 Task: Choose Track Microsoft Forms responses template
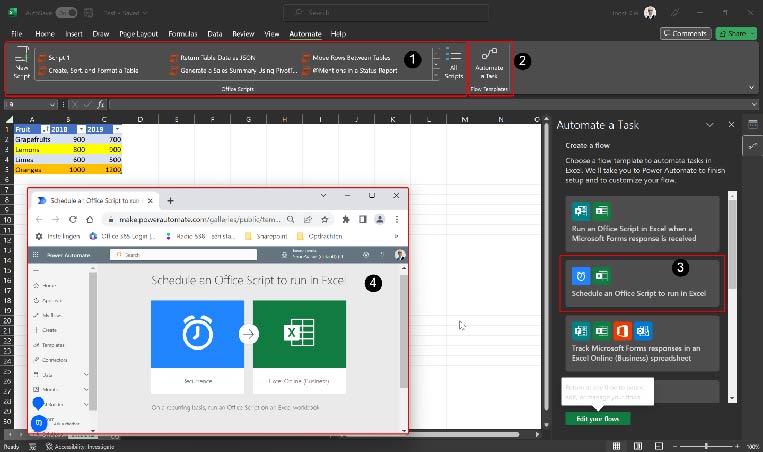(x=642, y=343)
